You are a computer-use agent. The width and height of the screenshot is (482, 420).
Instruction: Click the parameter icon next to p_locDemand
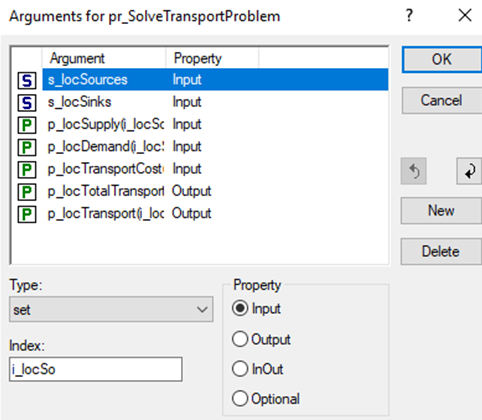pos(27,147)
